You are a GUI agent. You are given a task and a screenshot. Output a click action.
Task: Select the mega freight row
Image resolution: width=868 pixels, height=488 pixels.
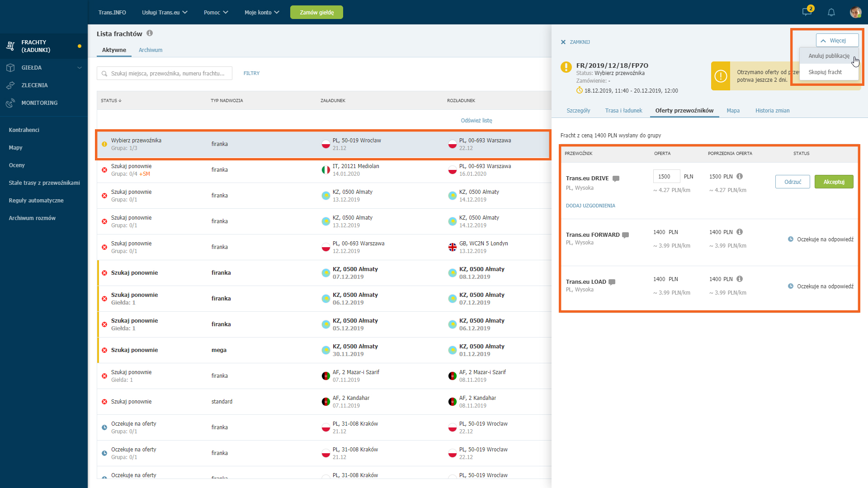(x=324, y=350)
